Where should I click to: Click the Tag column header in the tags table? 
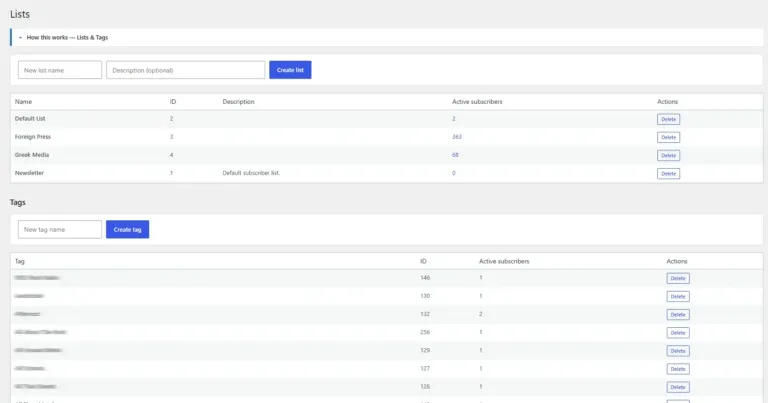20,261
